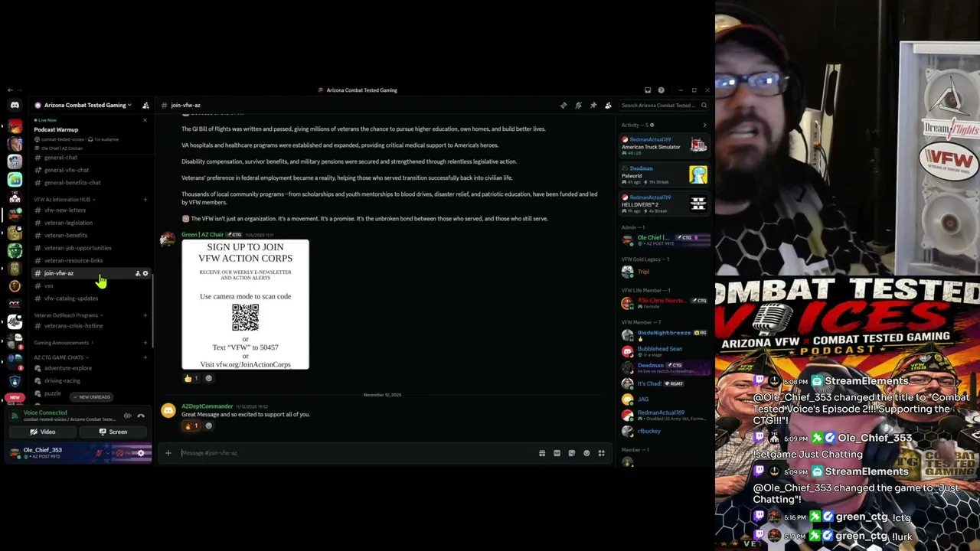The image size is (980, 551).
Task: Open Voice Connected channel details
Action: click(x=69, y=416)
